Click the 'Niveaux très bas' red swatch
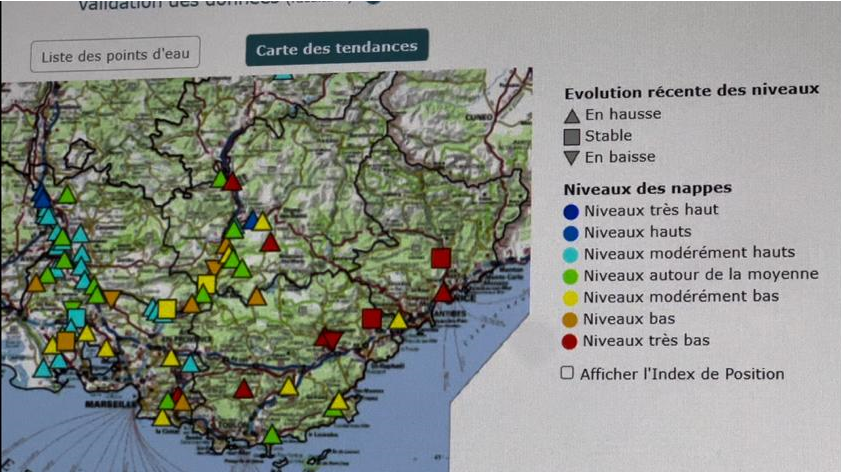 [x=572, y=341]
